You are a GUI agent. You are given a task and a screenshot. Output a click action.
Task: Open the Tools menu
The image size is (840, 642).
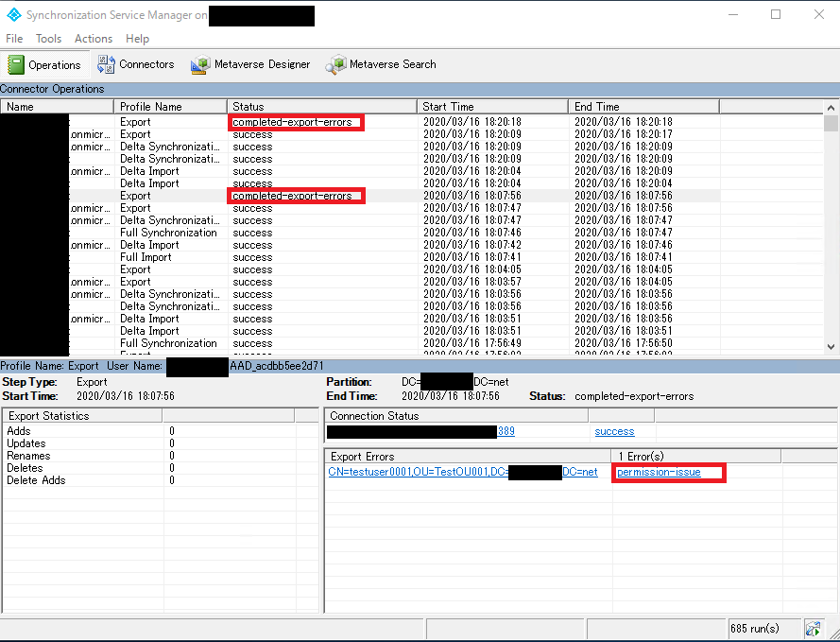point(48,39)
